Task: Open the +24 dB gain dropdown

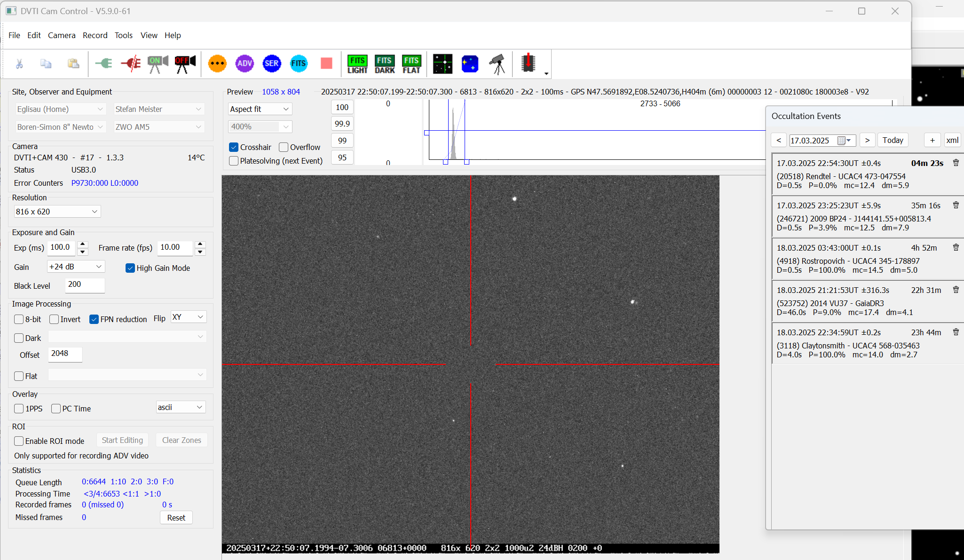Action: tap(76, 267)
